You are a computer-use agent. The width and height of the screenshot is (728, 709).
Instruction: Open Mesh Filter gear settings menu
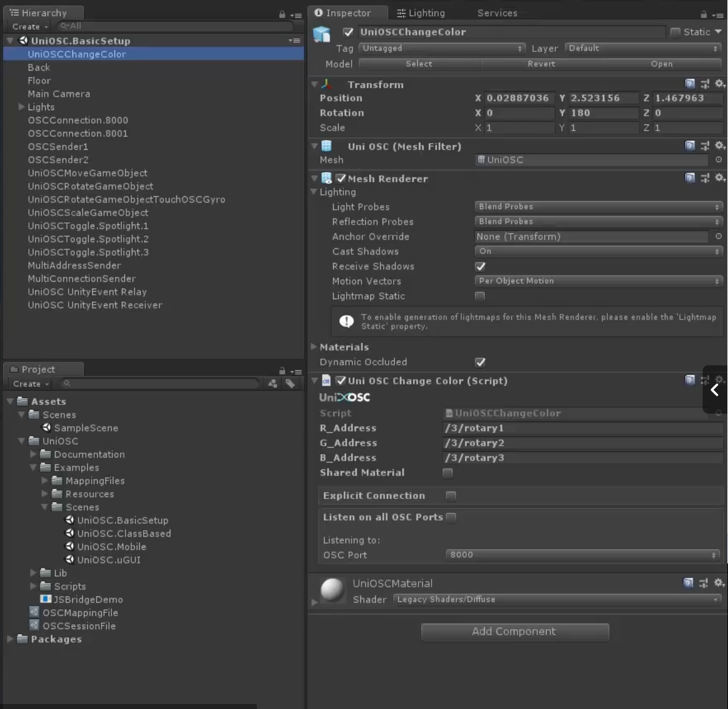pyautogui.click(x=719, y=146)
